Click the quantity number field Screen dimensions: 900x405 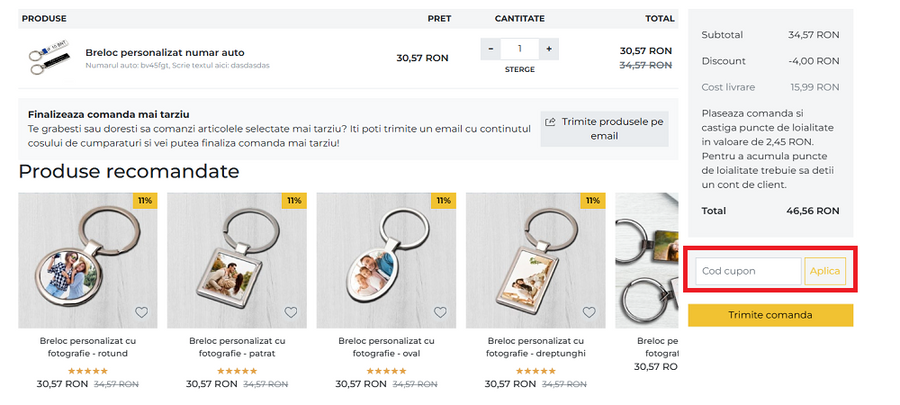[520, 49]
